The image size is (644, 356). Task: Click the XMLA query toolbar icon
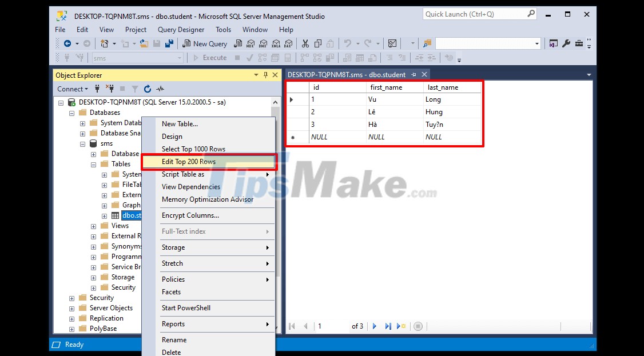point(276,43)
